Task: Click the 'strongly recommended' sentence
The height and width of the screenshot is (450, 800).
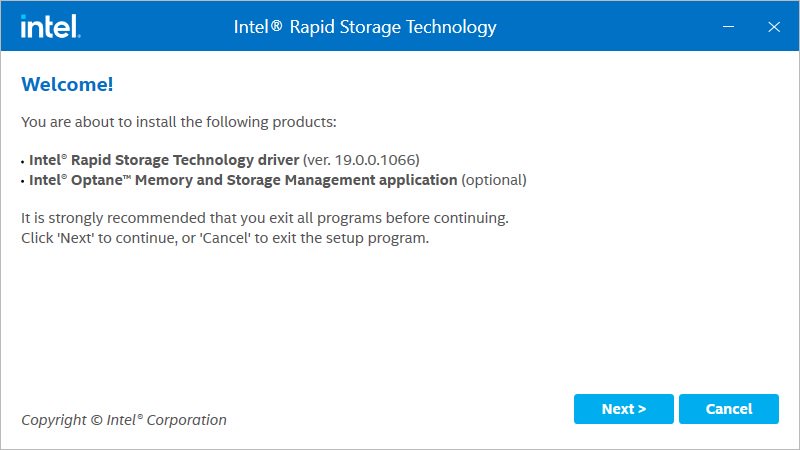Action: point(265,217)
